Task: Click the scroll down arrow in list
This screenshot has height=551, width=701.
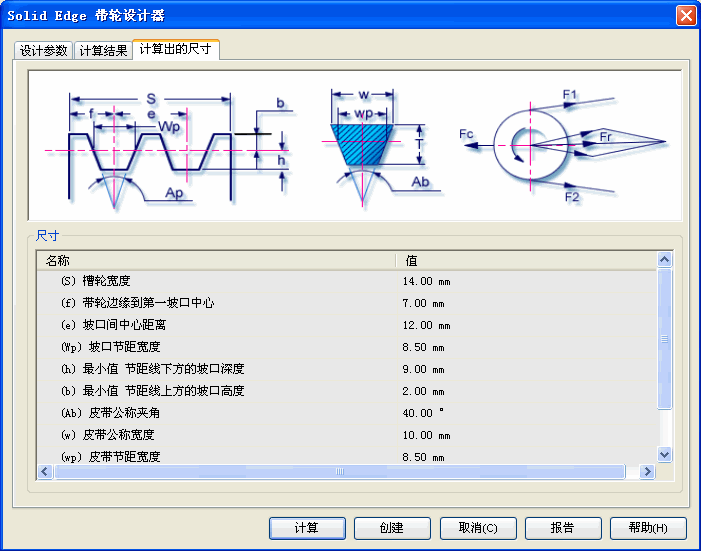Action: point(665,455)
